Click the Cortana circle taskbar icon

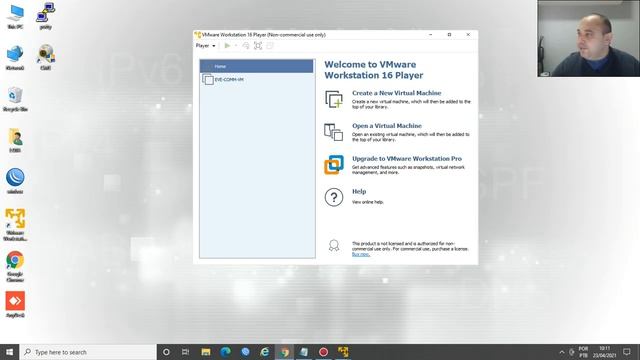click(x=166, y=352)
